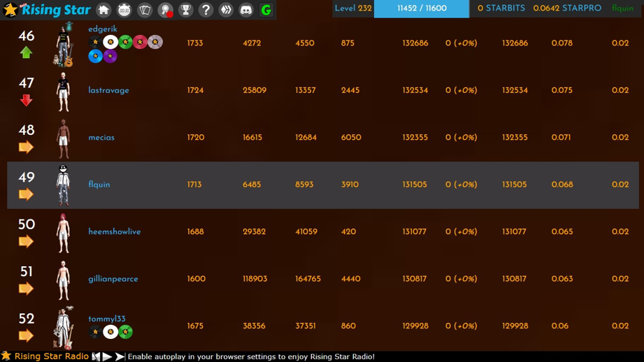
Task: Click value 6050 in mecias row
Action: [x=351, y=138]
